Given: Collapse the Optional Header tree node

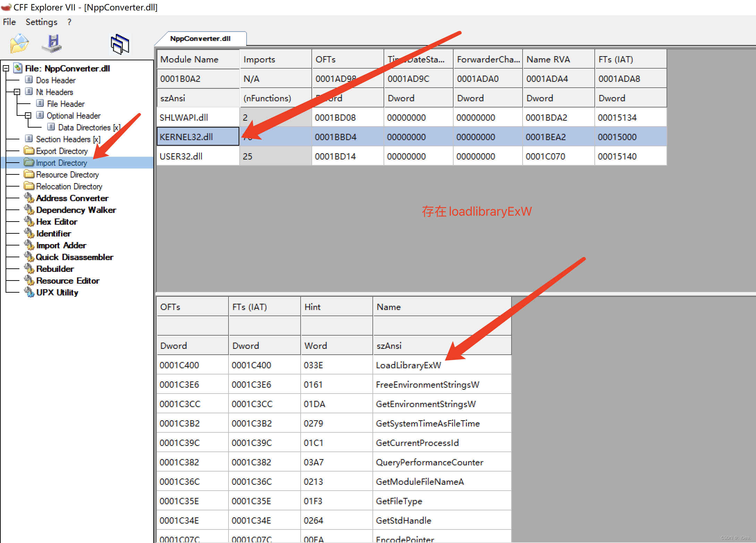Looking at the screenshot, I should pos(28,116).
